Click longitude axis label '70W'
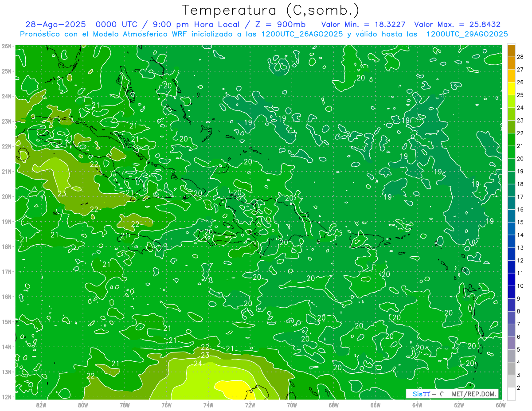The image size is (532, 411). point(292,404)
